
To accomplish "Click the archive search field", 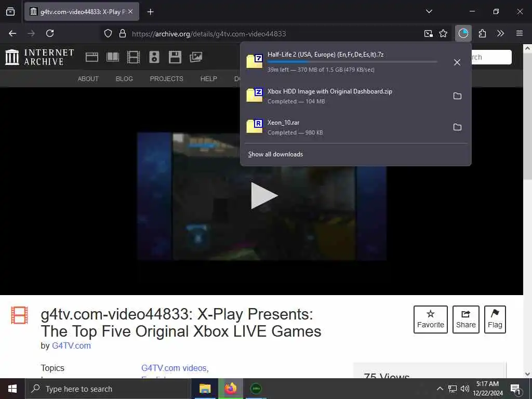I will coord(491,57).
